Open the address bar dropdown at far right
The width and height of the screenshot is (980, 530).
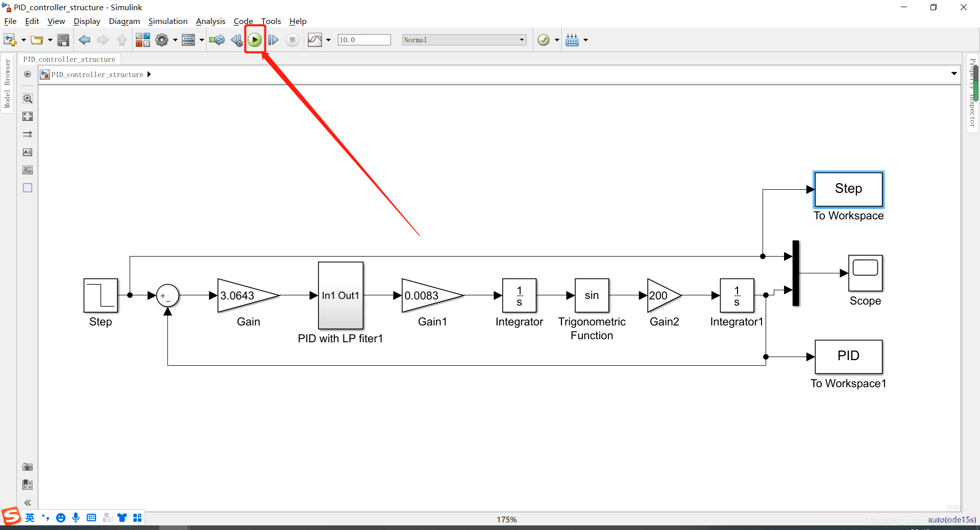click(954, 73)
